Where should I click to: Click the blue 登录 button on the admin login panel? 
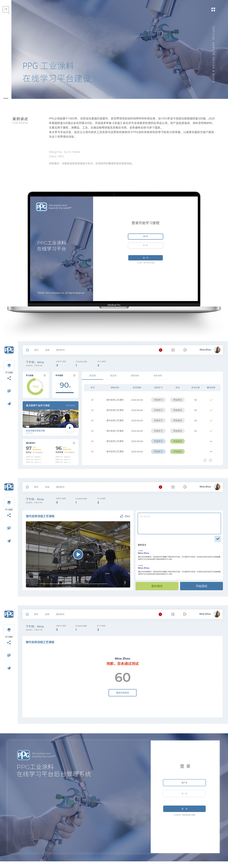click(x=184, y=808)
